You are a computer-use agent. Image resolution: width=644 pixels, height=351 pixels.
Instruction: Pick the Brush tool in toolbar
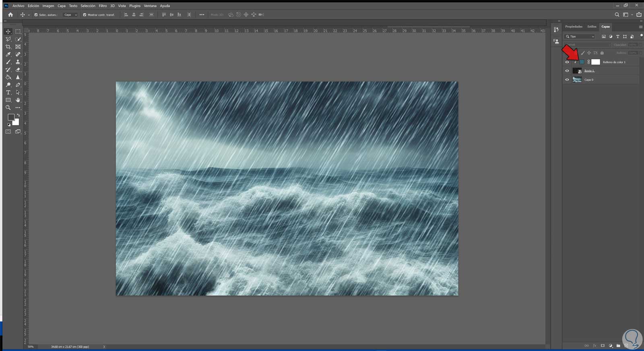click(x=8, y=62)
